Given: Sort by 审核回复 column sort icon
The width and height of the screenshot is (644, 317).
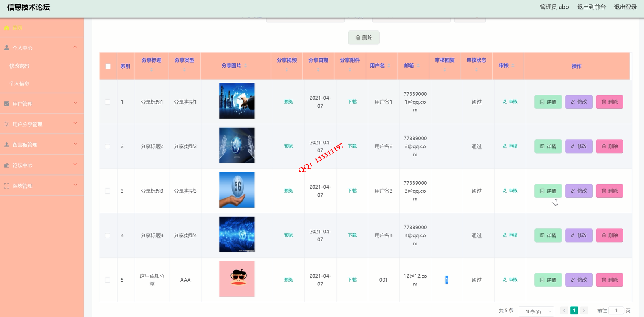Looking at the screenshot, I should (445, 70).
